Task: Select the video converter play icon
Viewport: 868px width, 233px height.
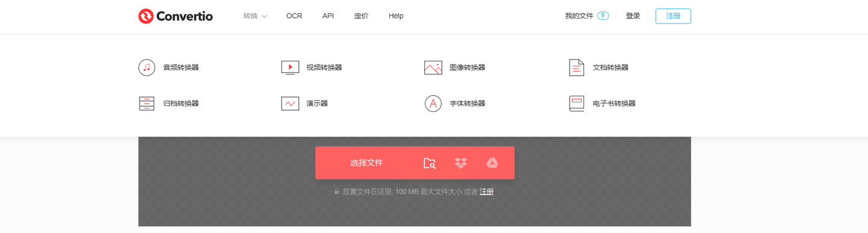Action: click(290, 67)
